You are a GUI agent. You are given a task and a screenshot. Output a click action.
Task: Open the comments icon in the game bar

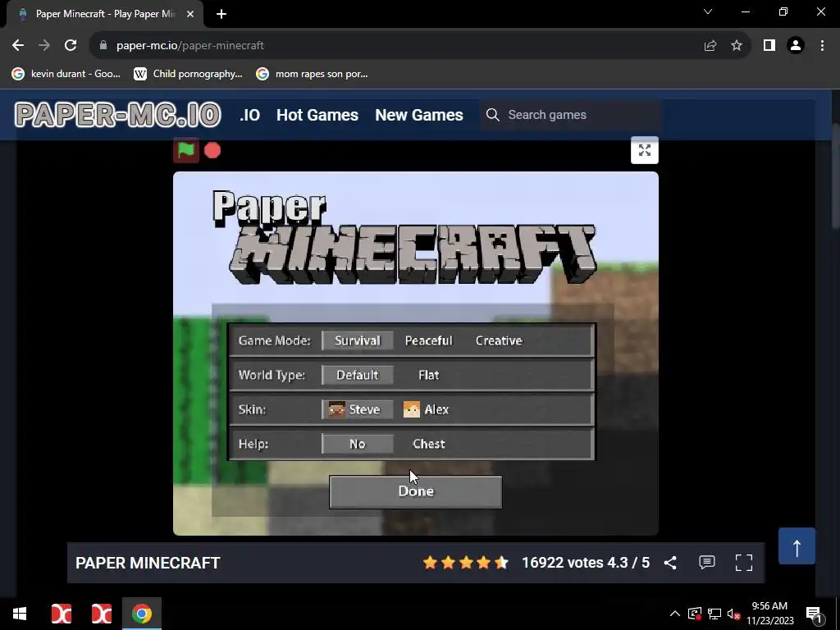pyautogui.click(x=706, y=563)
